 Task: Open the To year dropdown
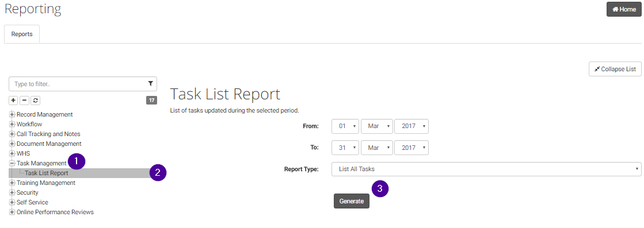411,148
